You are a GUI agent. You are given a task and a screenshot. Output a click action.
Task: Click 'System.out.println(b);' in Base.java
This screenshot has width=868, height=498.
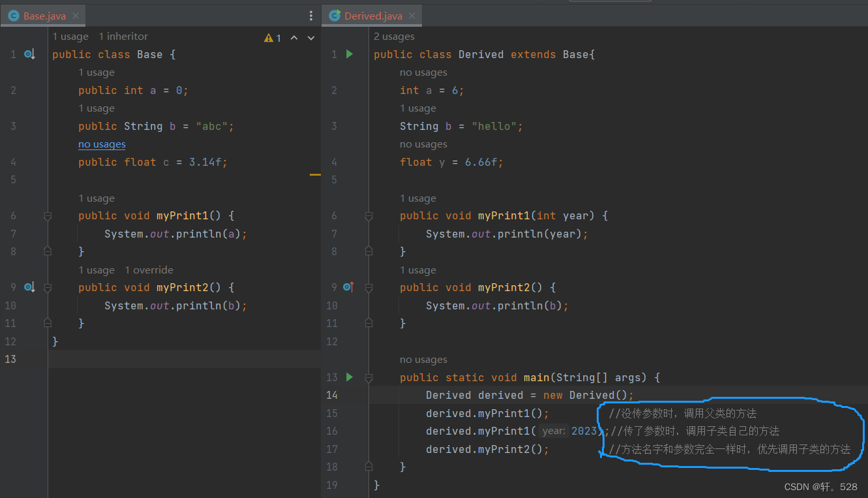pyautogui.click(x=176, y=305)
